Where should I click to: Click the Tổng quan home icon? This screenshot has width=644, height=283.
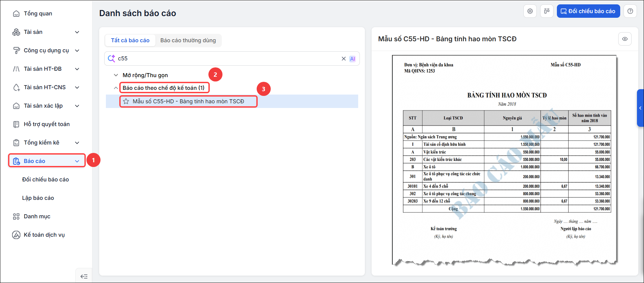(x=16, y=14)
